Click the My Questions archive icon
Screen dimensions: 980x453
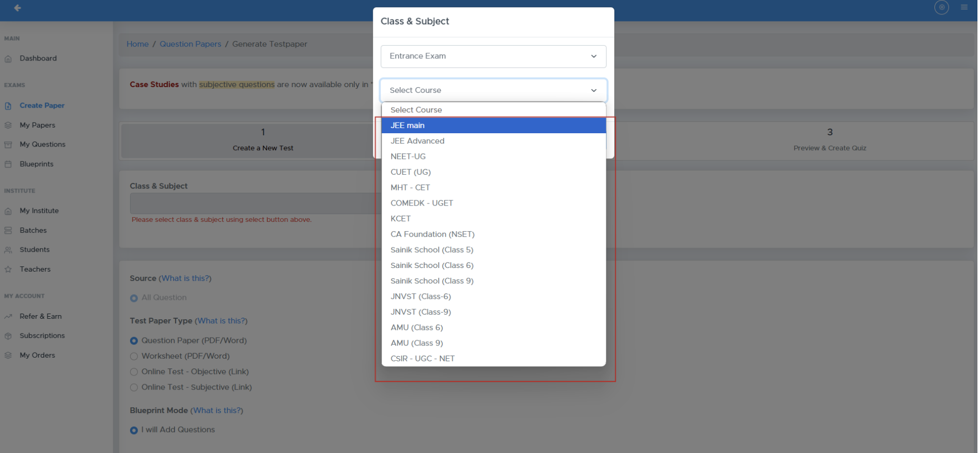click(x=8, y=145)
